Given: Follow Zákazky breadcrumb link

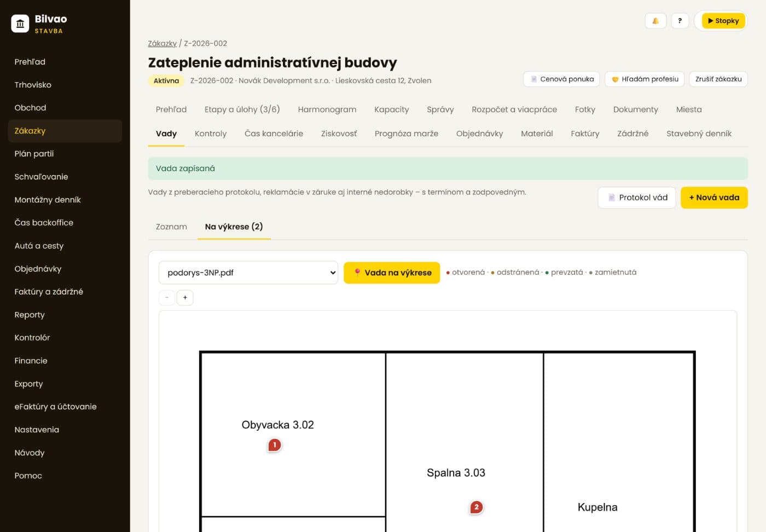Looking at the screenshot, I should click(x=163, y=43).
